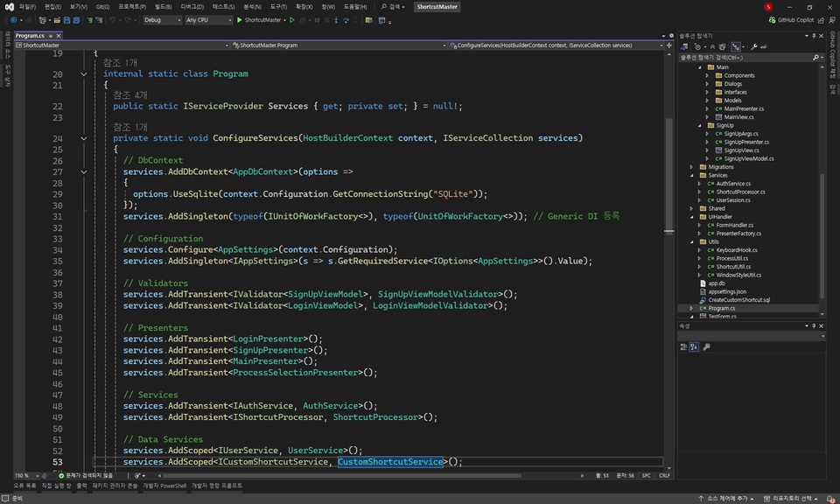This screenshot has width=840, height=504.
Task: Collapse the Program class at line 20
Action: point(84,73)
